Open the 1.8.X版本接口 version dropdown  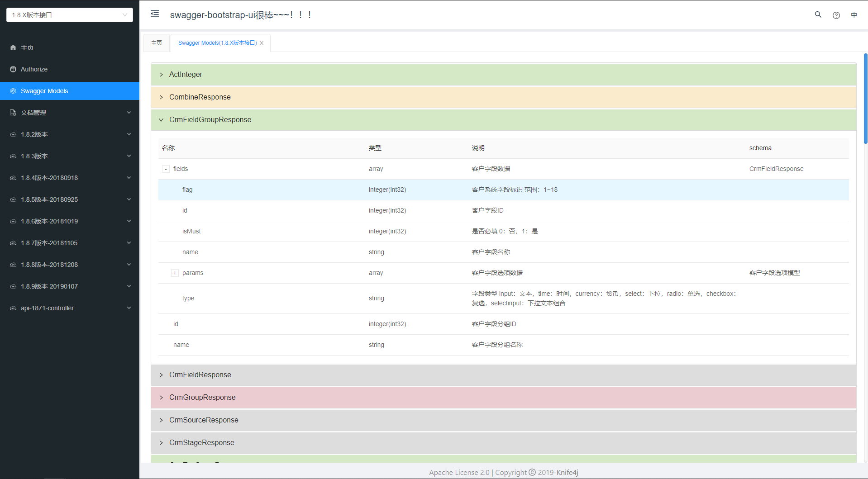[70, 15]
